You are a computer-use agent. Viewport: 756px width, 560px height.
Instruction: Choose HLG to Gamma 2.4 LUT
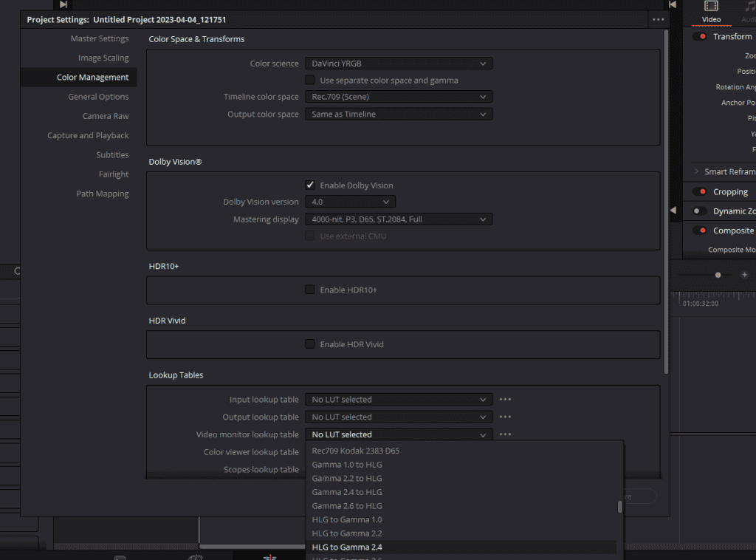click(x=461, y=547)
